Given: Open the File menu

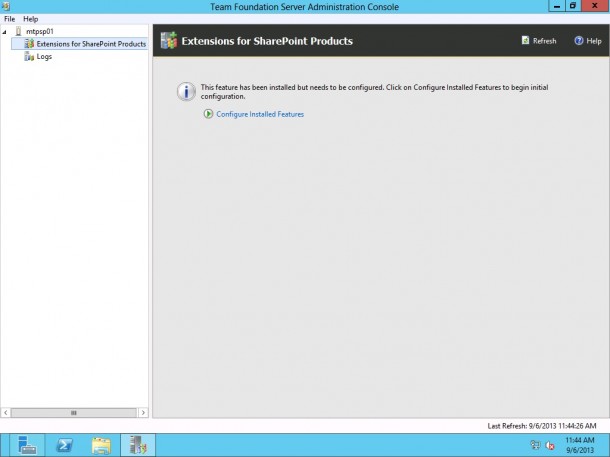Looking at the screenshot, I should click(9, 19).
